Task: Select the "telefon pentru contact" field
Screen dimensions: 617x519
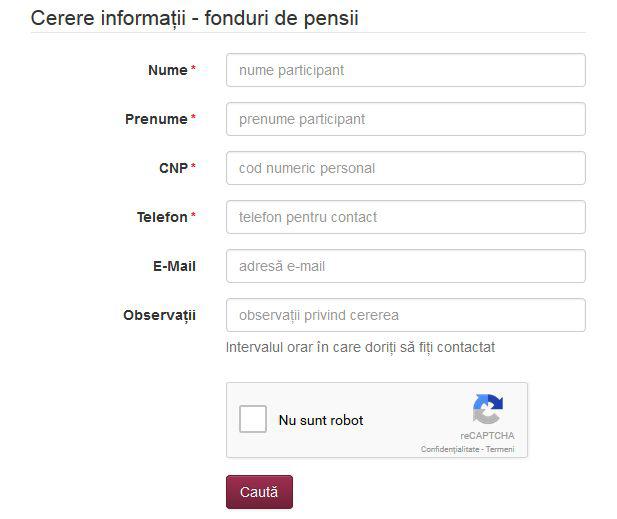Action: click(x=405, y=217)
